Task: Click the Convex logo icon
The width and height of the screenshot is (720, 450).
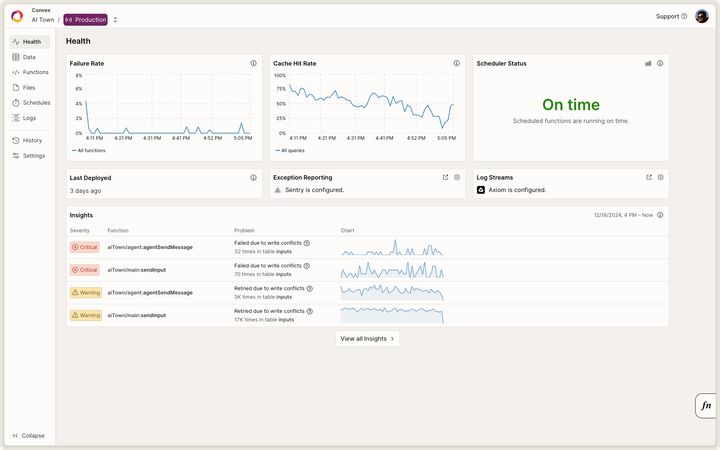Action: coord(17,16)
